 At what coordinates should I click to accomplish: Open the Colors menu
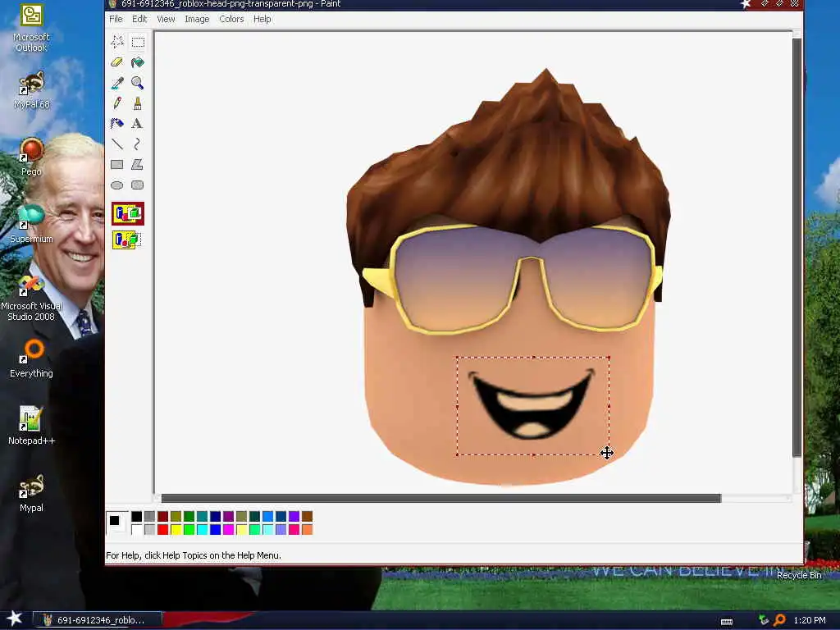(x=231, y=19)
